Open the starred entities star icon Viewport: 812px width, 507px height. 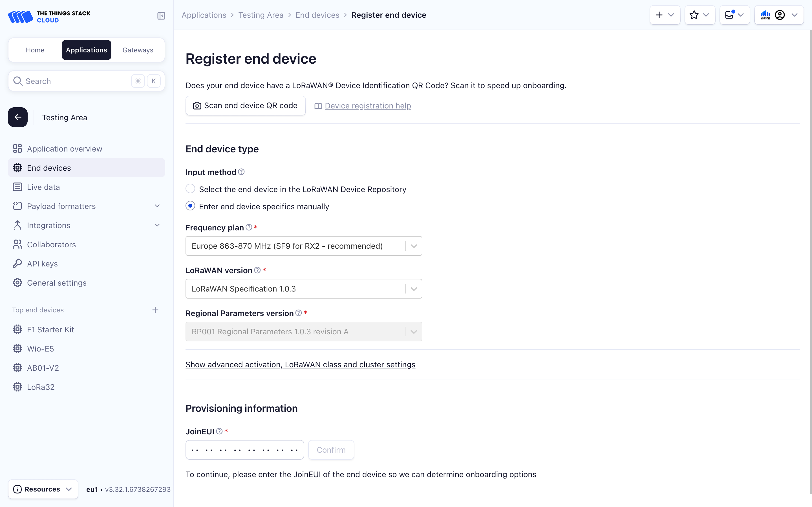694,15
